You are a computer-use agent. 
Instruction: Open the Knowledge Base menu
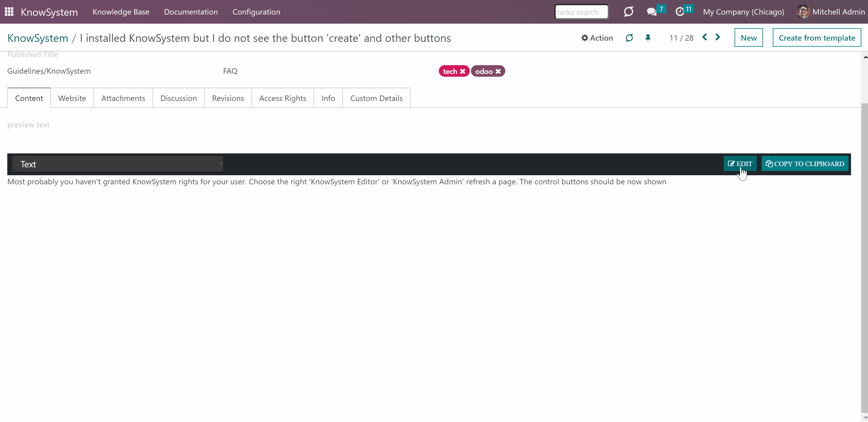point(121,12)
